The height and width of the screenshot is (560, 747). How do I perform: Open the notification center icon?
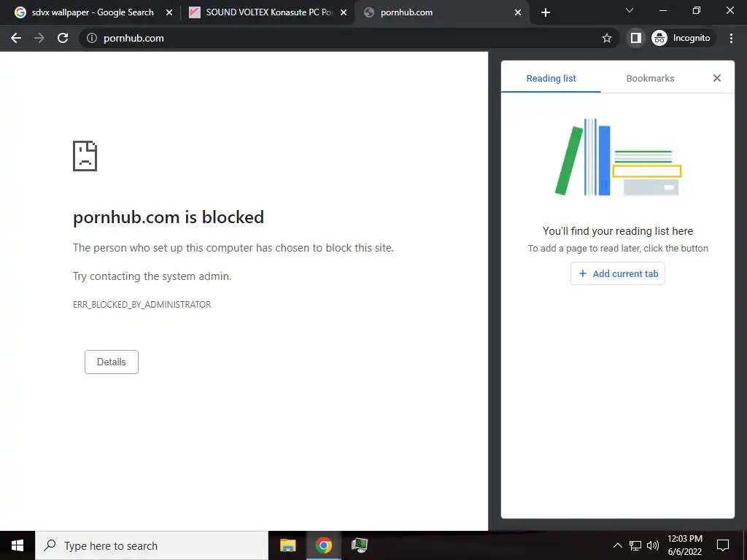pos(723,545)
